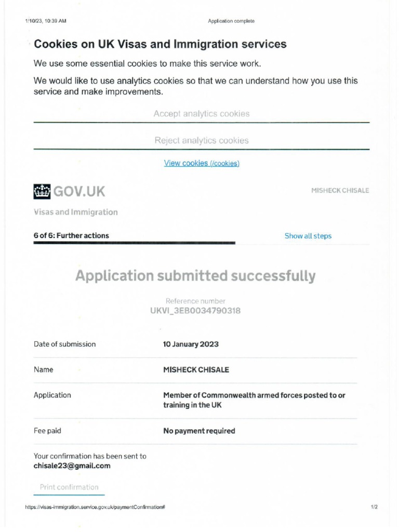Click the GOV.UK wordmark text
Viewport: 399px width, 532px height.
click(79, 192)
